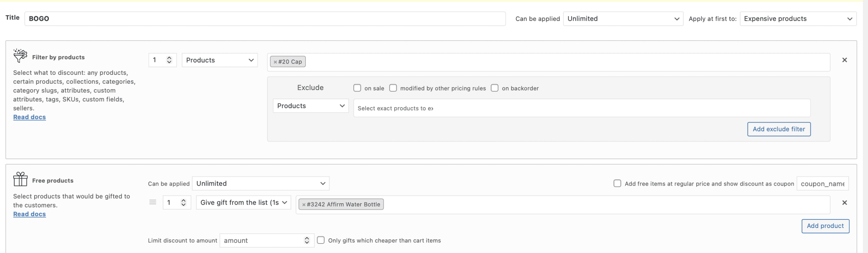The image size is (868, 253).
Task: Expand the top Can be applied dropdown
Action: click(x=623, y=19)
